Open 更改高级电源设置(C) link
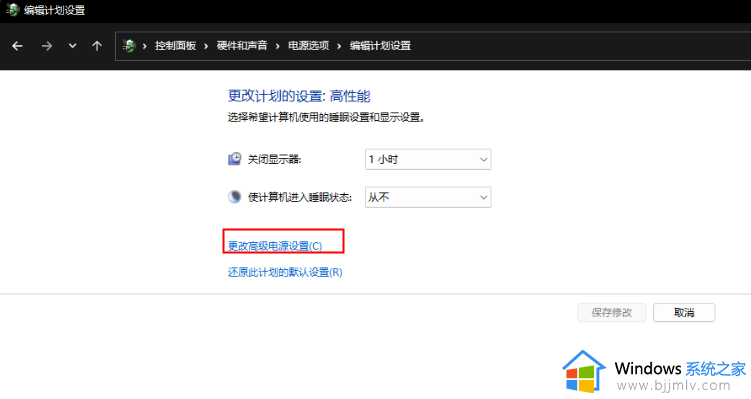This screenshot has height=399, width=751. [275, 246]
